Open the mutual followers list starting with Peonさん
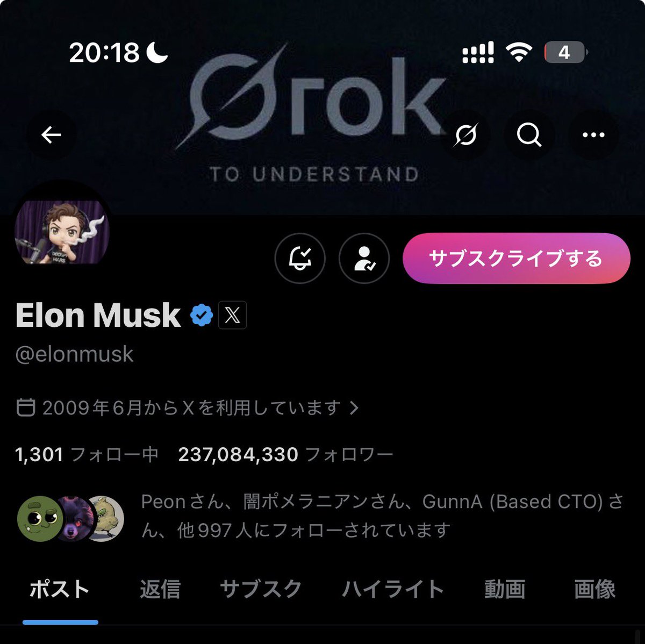This screenshot has height=644, width=645. pos(320,516)
